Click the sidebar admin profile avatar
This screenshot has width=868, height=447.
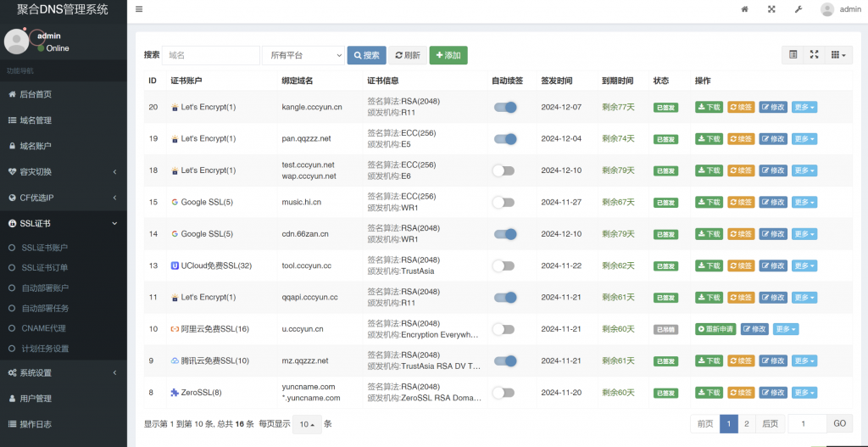[x=17, y=41]
